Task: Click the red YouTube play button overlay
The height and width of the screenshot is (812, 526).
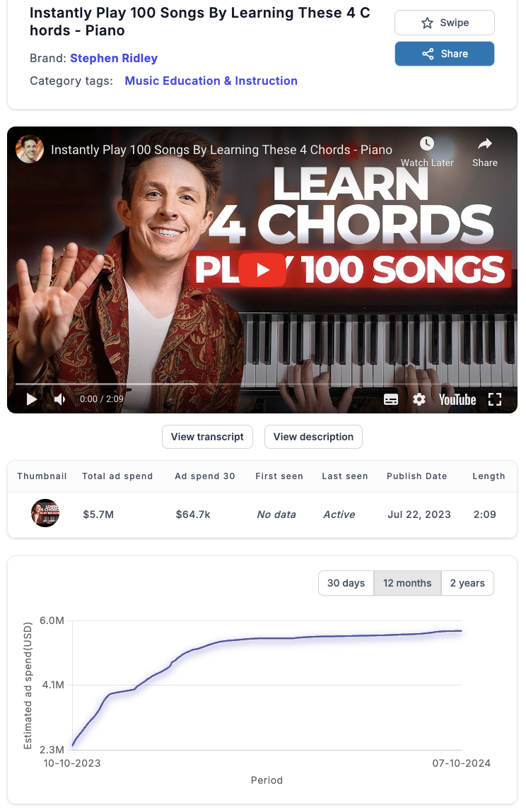Action: [262, 270]
